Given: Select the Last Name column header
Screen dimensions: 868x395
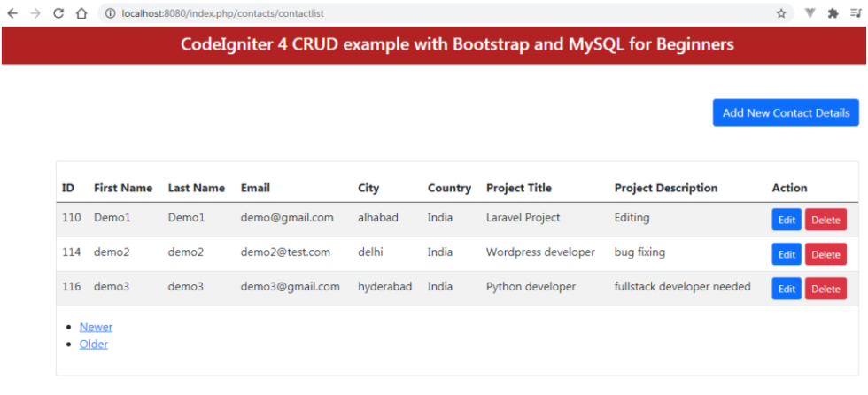Looking at the screenshot, I should click(x=197, y=188).
